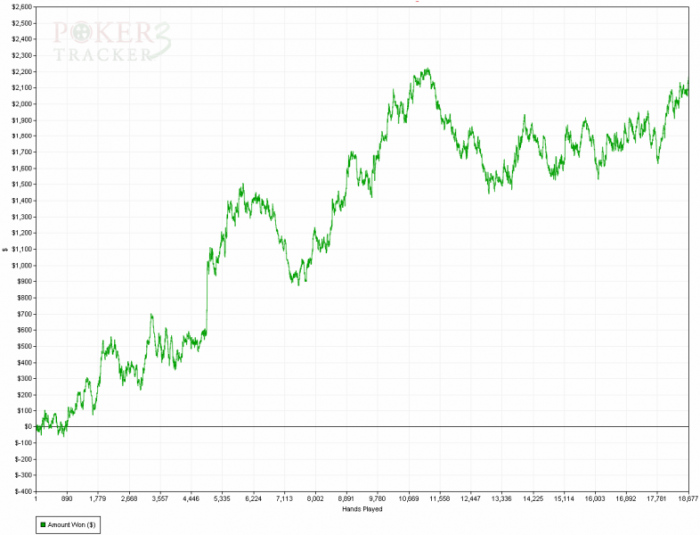Click the "5,335" x-axis tick label

[x=222, y=498]
